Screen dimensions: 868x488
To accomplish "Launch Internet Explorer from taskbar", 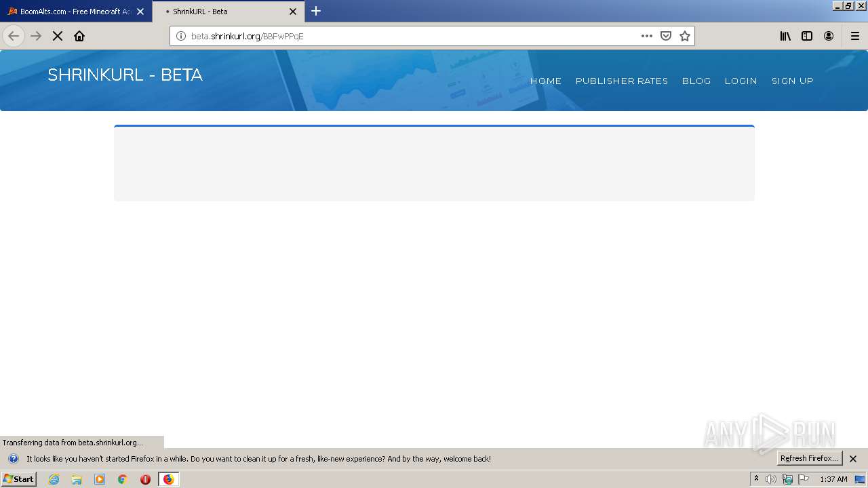I will click(x=54, y=479).
